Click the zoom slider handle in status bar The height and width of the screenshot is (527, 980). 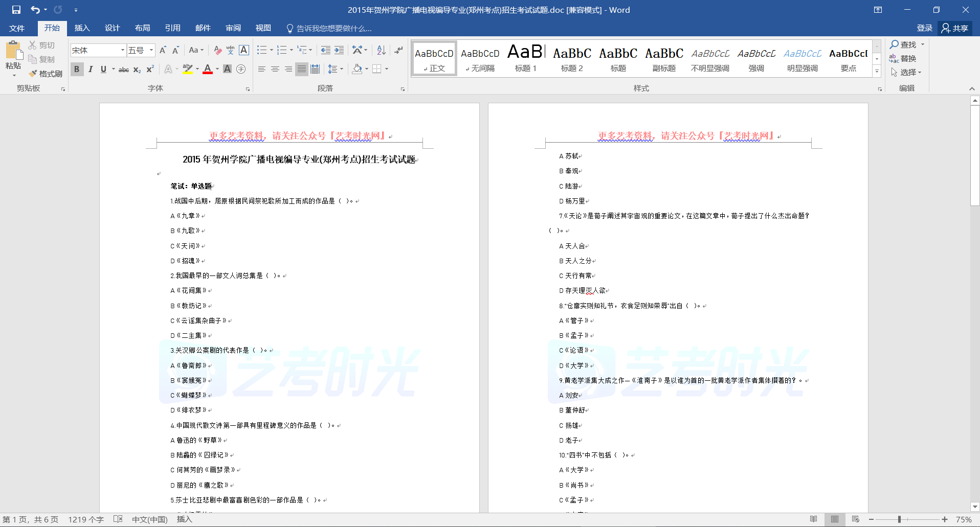[x=899, y=519]
